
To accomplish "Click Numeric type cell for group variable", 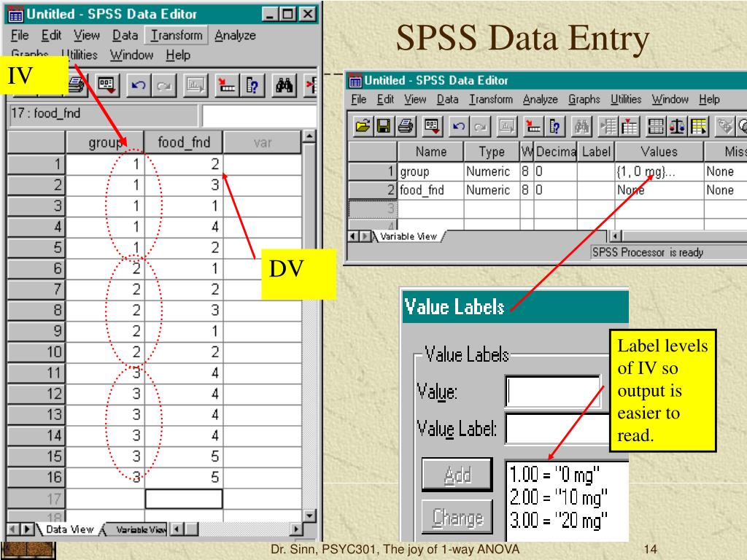I will [x=492, y=171].
